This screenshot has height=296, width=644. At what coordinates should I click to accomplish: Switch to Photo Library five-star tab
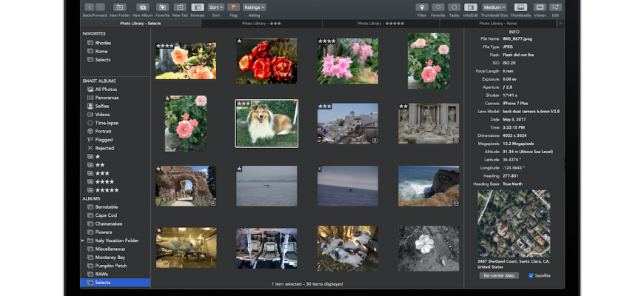(x=380, y=24)
